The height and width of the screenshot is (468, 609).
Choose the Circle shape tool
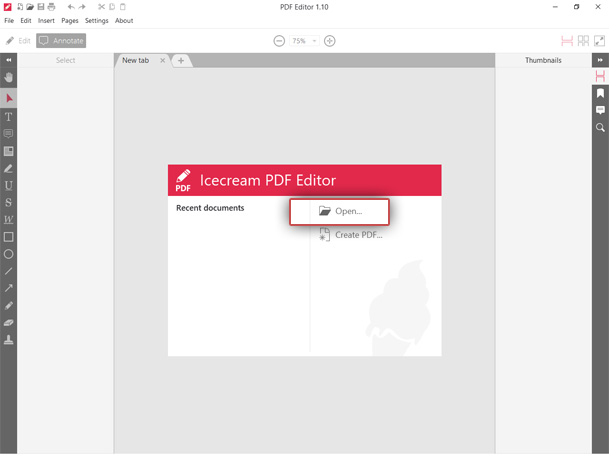coord(9,254)
